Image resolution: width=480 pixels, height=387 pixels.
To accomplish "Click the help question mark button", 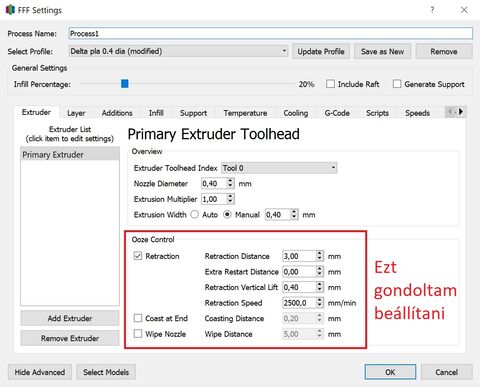I will tap(432, 10).
